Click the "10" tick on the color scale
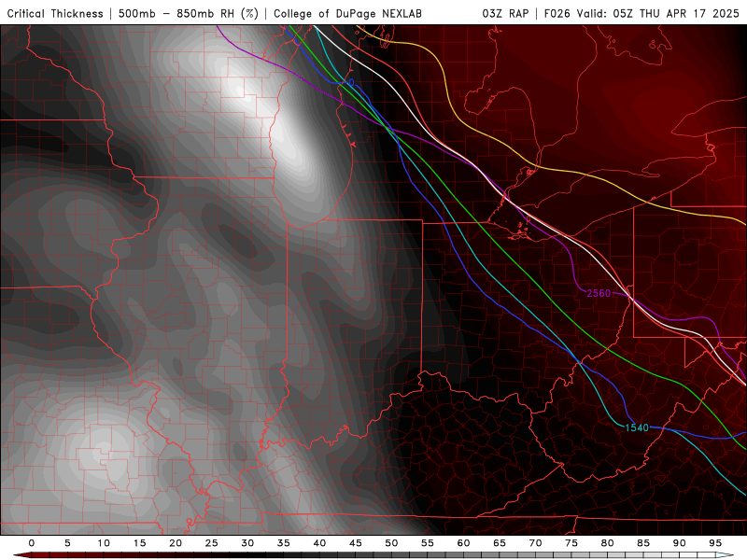The image size is (747, 560). pyautogui.click(x=104, y=543)
